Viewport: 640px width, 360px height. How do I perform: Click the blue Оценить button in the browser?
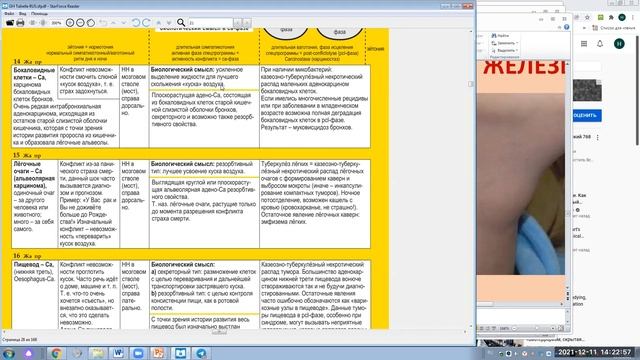point(587,116)
